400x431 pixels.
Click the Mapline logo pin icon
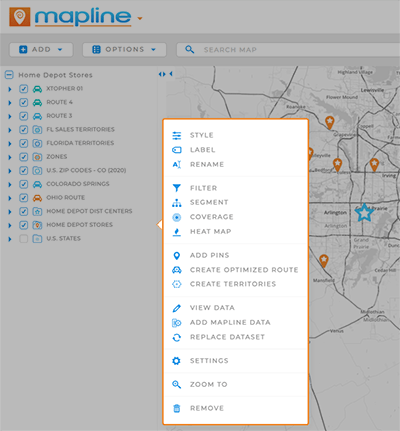tap(20, 16)
